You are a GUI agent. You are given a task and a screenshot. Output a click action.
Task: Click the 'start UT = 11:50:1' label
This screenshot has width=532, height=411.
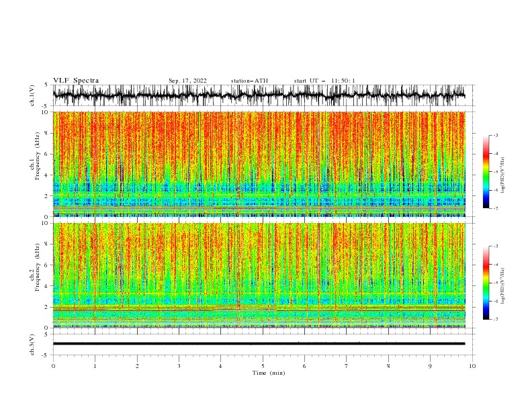point(324,81)
